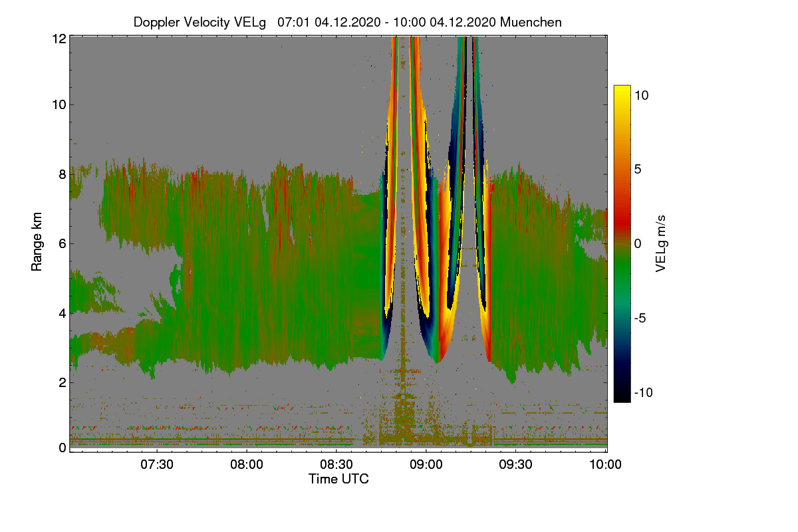The width and height of the screenshot is (798, 532).
Task: Click the 'Range km' y-axis label
Action: 37,242
